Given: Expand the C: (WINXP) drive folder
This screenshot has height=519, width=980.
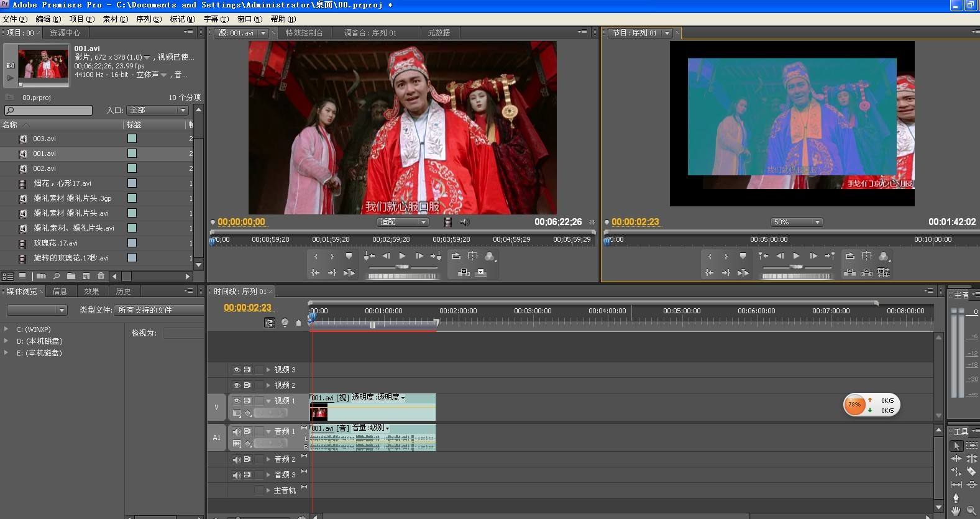Looking at the screenshot, I should [6, 329].
